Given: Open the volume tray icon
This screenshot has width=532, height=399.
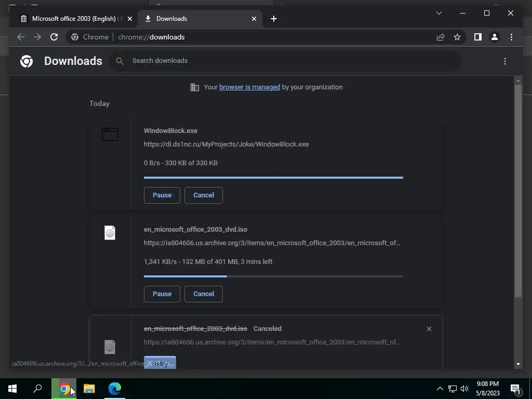Looking at the screenshot, I should point(464,389).
